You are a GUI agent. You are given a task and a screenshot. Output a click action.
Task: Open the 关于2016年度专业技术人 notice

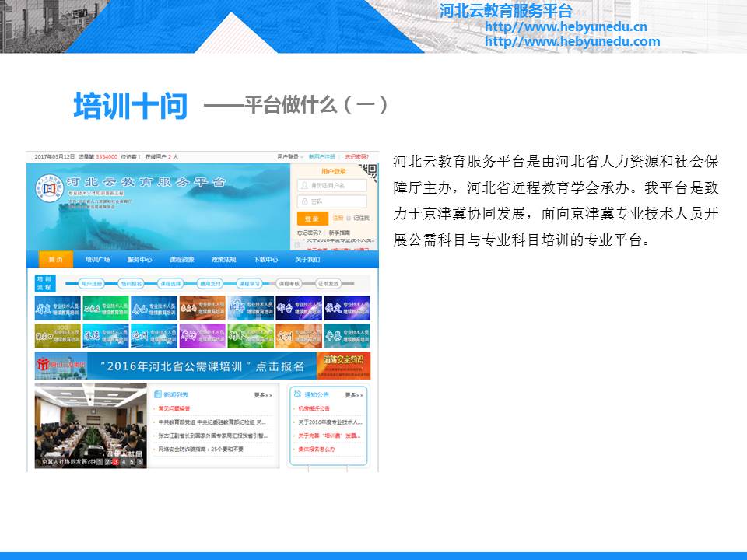tap(330, 422)
